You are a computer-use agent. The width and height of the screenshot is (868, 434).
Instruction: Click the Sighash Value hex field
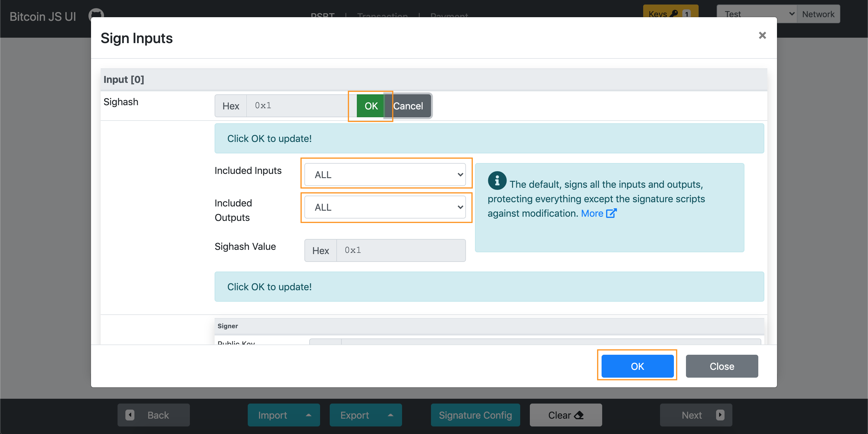[x=401, y=250]
